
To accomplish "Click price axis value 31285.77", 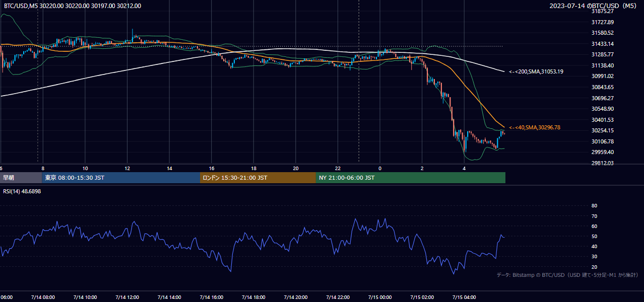I will pyautogui.click(x=602, y=54).
